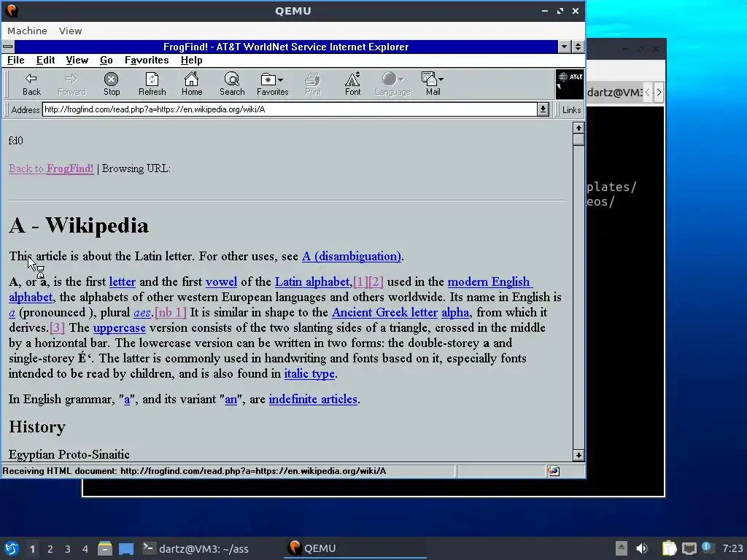Follow the vowel link
Viewport: 747px width, 560px height.
[221, 281]
